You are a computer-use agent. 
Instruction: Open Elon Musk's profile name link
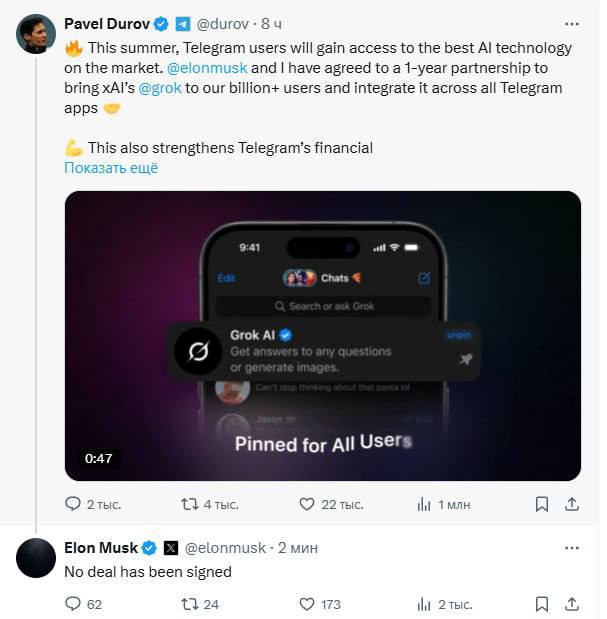click(x=101, y=548)
